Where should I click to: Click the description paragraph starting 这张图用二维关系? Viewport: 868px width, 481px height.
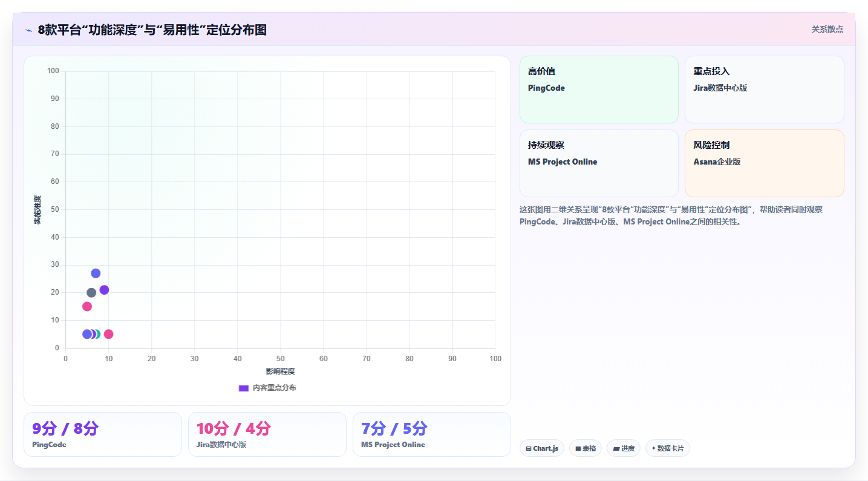[x=671, y=215]
